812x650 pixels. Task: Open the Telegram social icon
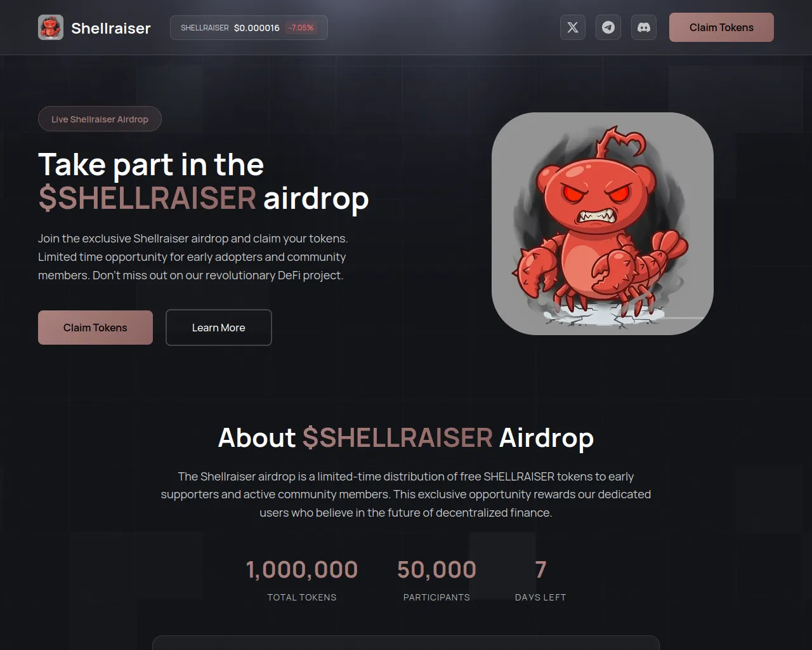click(608, 27)
